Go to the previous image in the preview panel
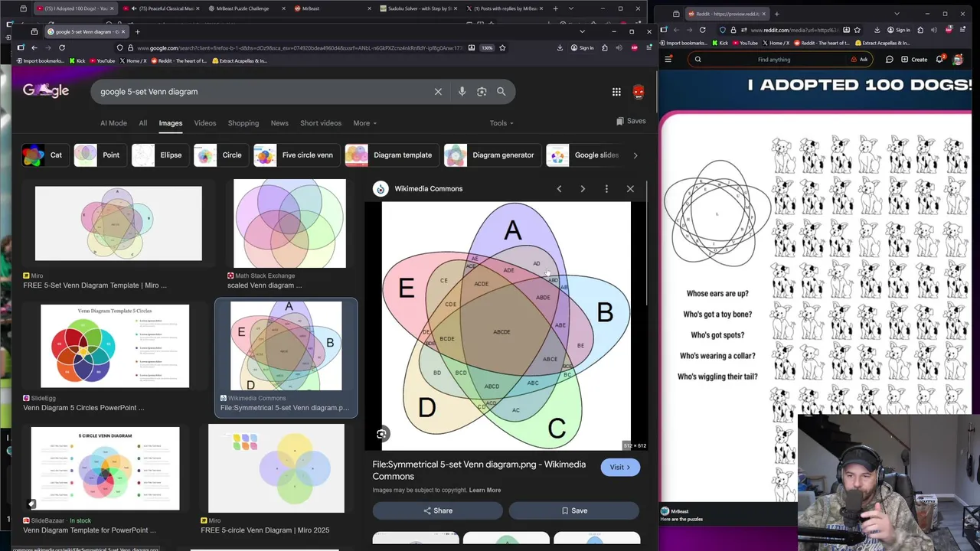This screenshot has height=551, width=980. tap(559, 188)
